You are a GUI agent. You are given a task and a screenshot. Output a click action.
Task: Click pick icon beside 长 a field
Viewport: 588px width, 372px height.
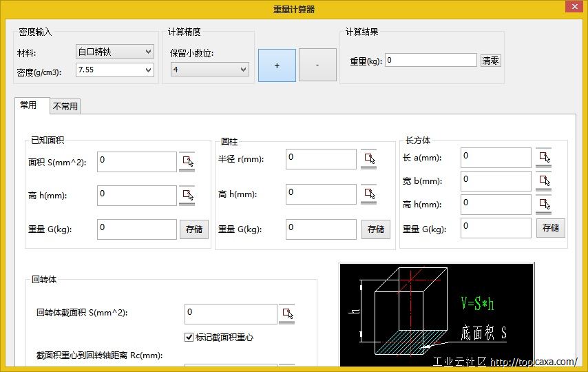coord(543,157)
